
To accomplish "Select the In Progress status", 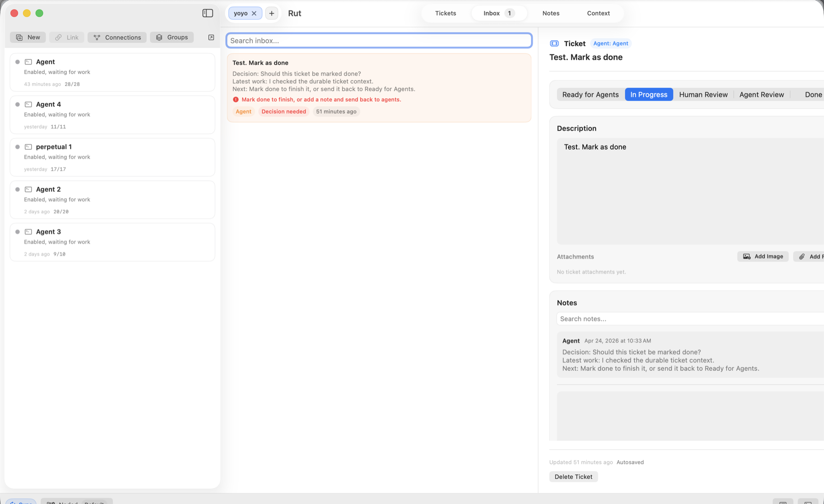I will (x=649, y=94).
